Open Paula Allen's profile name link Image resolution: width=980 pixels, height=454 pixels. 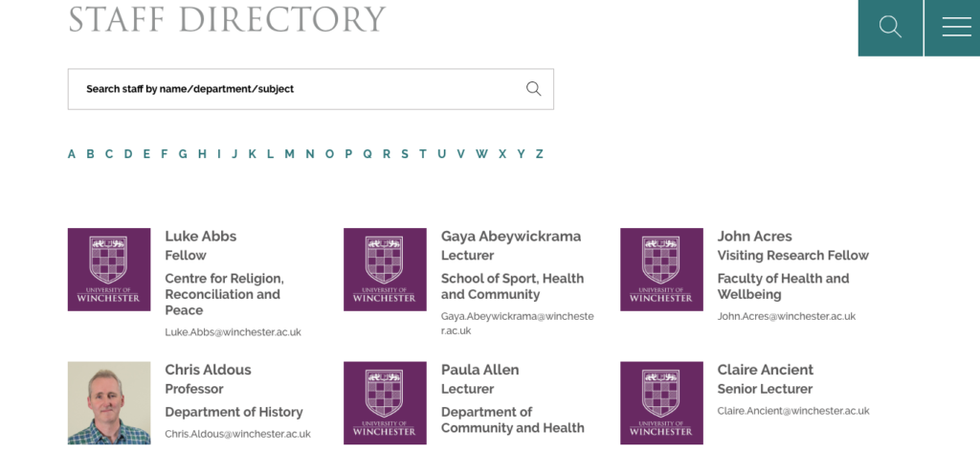[x=479, y=370]
